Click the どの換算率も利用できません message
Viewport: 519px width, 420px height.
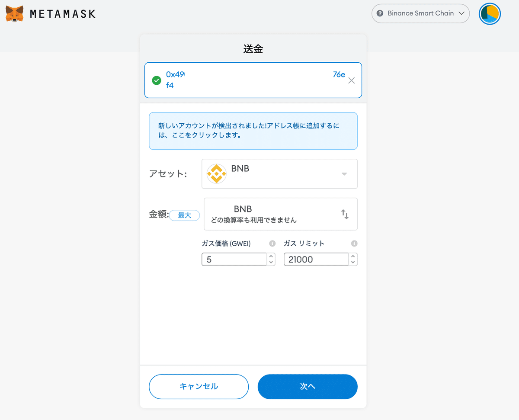click(x=254, y=220)
